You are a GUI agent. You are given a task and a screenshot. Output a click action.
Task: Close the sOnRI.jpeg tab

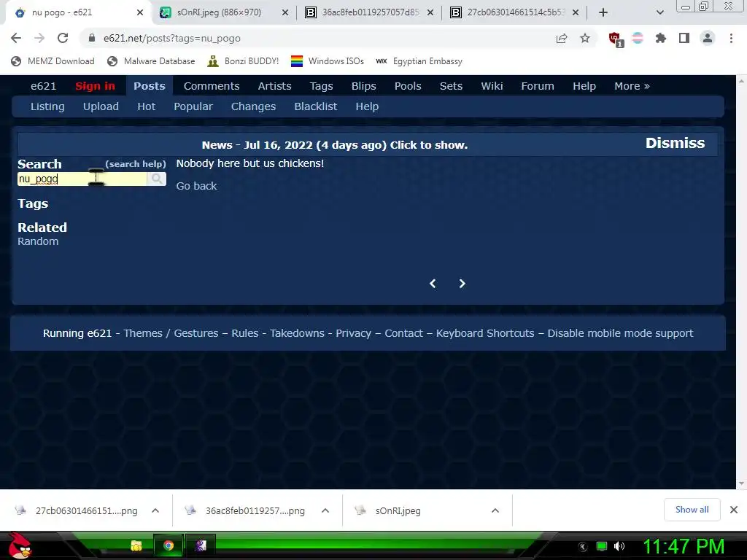pos(285,12)
